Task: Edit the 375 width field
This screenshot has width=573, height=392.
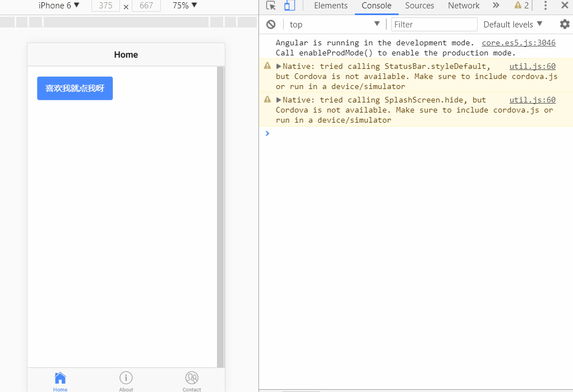Action: coord(105,6)
